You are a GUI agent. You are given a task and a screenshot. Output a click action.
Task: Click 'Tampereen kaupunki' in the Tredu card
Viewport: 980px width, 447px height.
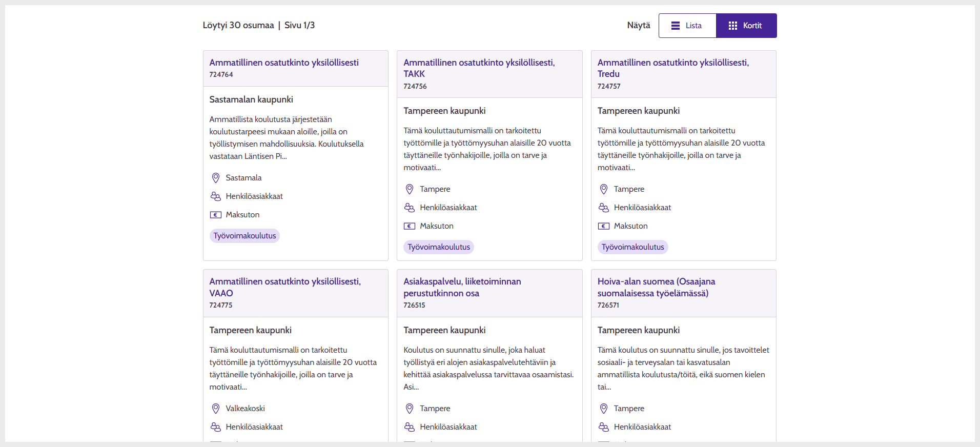(639, 111)
